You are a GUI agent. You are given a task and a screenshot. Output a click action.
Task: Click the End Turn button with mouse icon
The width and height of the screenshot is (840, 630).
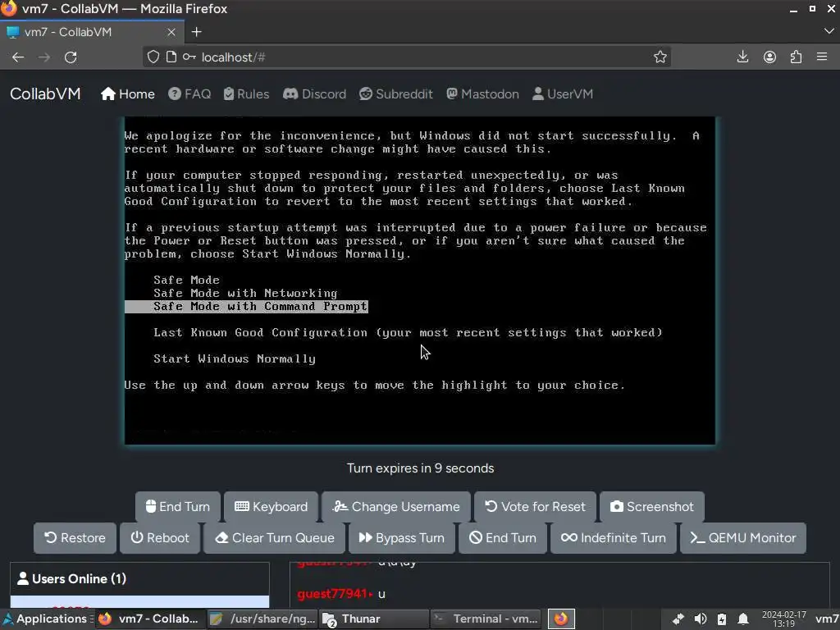(178, 507)
